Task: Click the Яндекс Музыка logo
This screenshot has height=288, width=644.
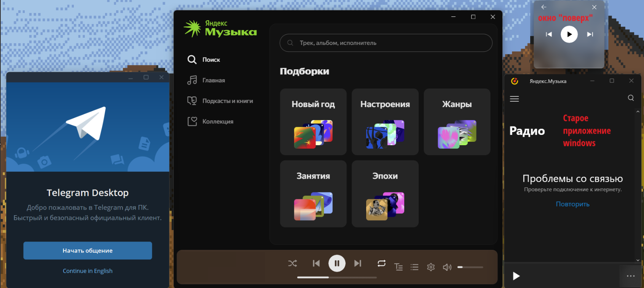Action: coord(220,29)
